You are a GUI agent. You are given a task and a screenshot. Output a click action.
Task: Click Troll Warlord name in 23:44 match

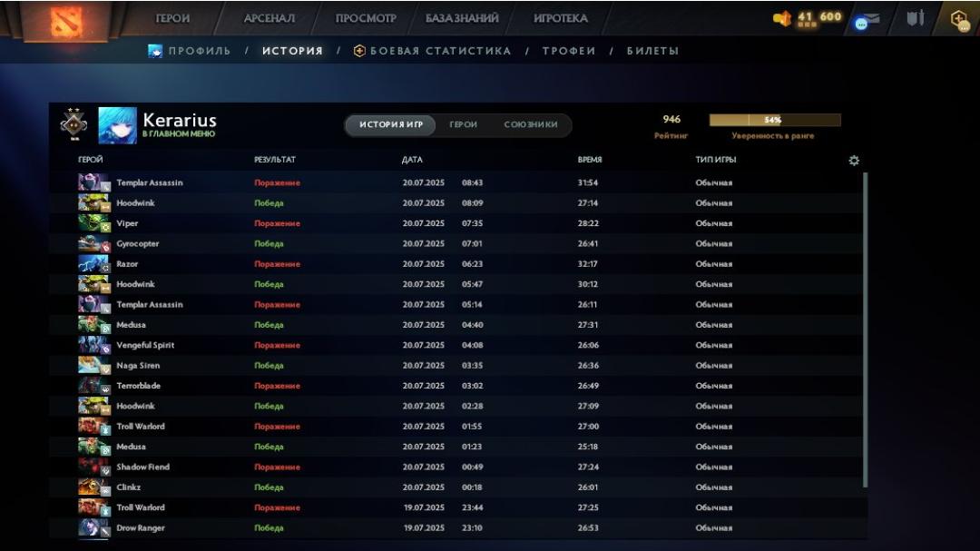pyautogui.click(x=141, y=507)
